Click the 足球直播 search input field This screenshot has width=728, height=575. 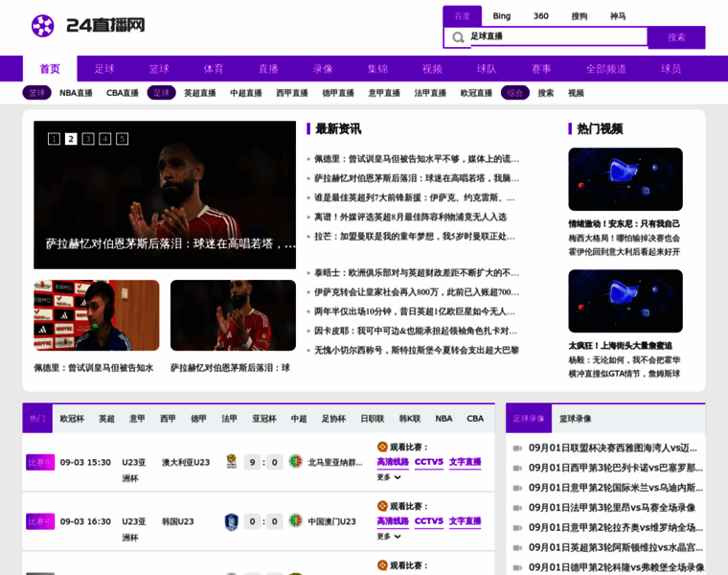[556, 37]
